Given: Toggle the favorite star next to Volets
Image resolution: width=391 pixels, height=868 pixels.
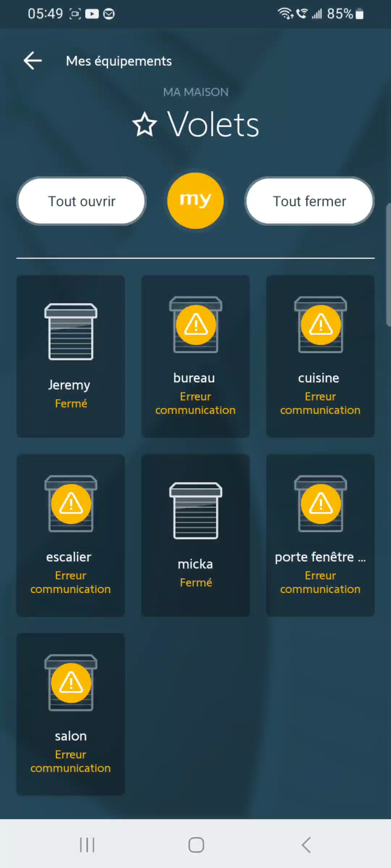Looking at the screenshot, I should point(145,124).
